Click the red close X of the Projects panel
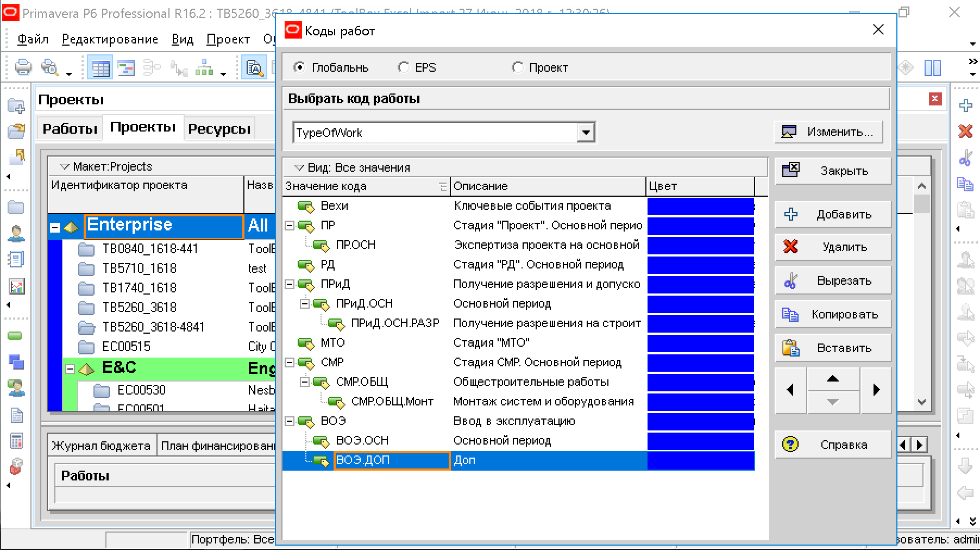 point(935,99)
